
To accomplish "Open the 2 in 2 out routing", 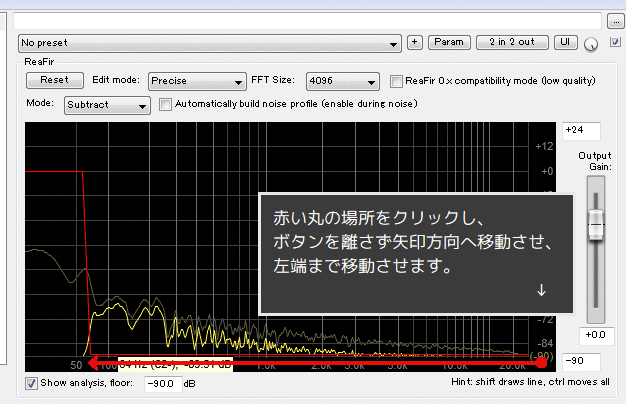I will point(512,43).
